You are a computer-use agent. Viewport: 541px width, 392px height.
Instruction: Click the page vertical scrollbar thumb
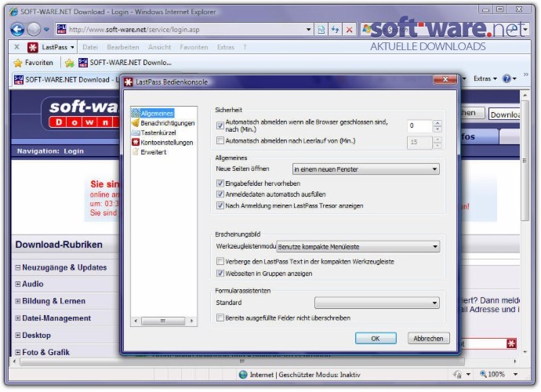pyautogui.click(x=525, y=161)
